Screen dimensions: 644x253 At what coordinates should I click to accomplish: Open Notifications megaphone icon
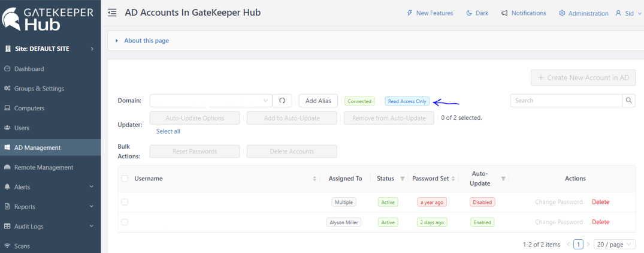[504, 13]
